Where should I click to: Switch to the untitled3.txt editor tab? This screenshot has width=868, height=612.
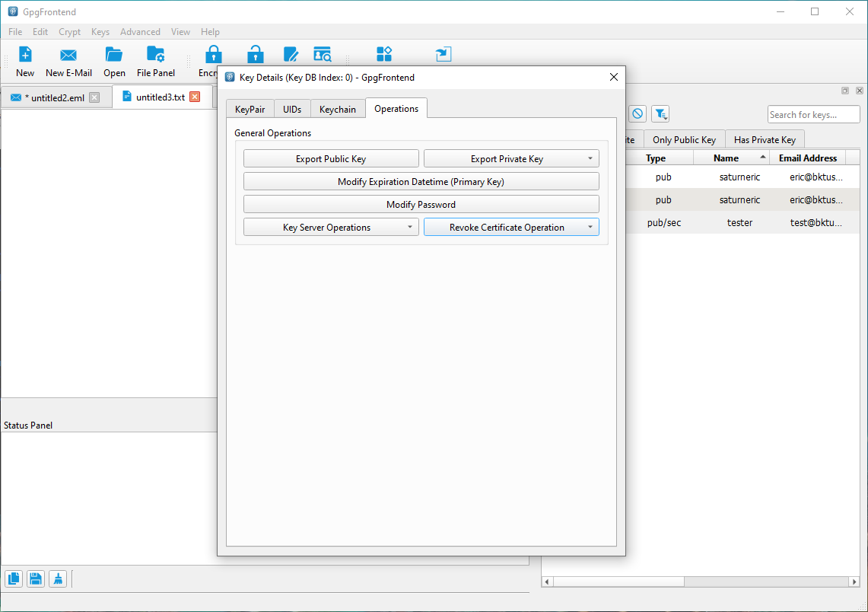pos(160,97)
